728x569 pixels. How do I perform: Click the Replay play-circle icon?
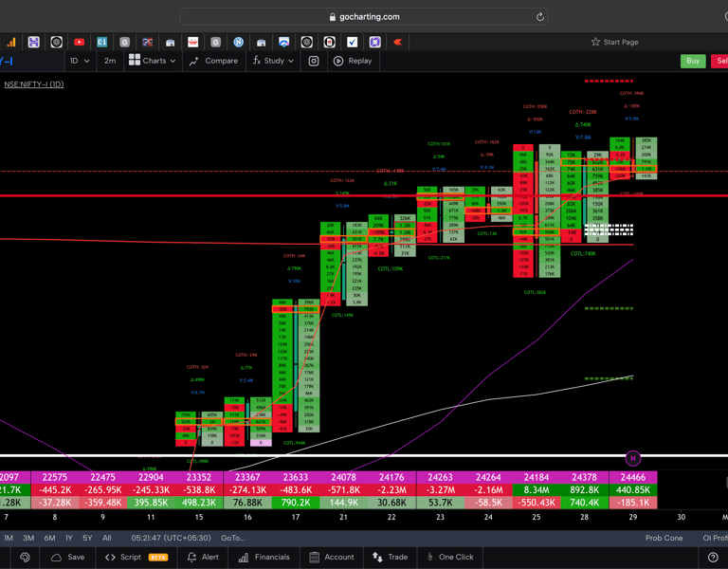[x=338, y=61]
